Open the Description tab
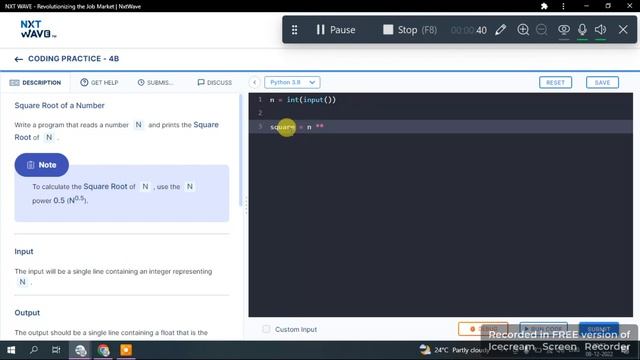This screenshot has height=360, width=640. 35,82
